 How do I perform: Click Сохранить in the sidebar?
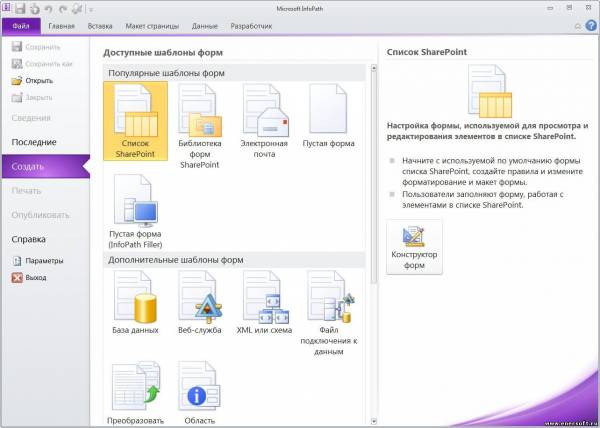[36, 47]
